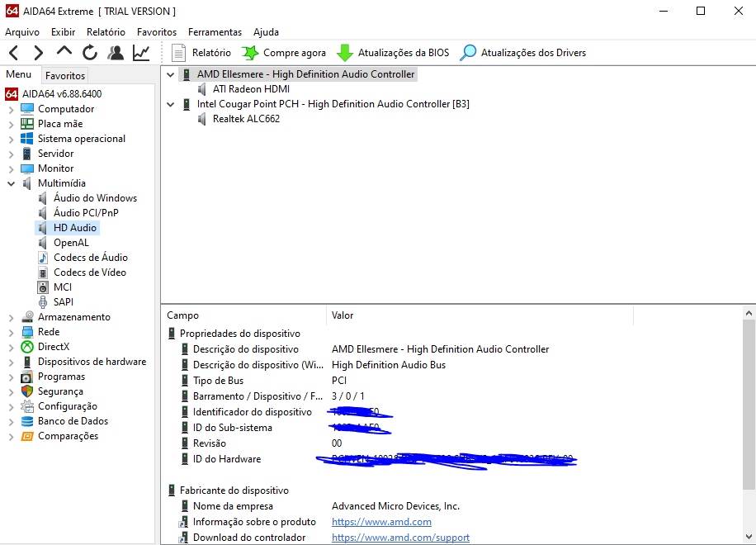Expand the Armazenamento tree node
Screen dimensions: 756x545
pos(11,318)
